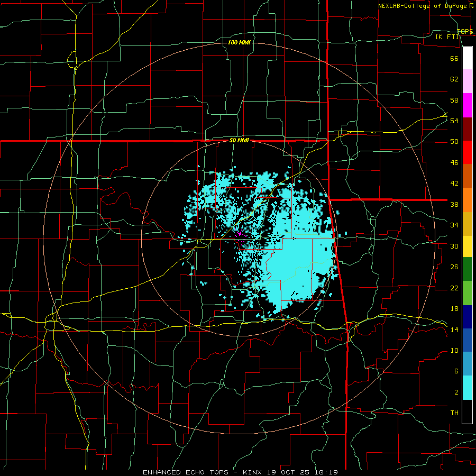This screenshot has width=476, height=476.
Task: Click the '42' legend value
Action: point(454,184)
